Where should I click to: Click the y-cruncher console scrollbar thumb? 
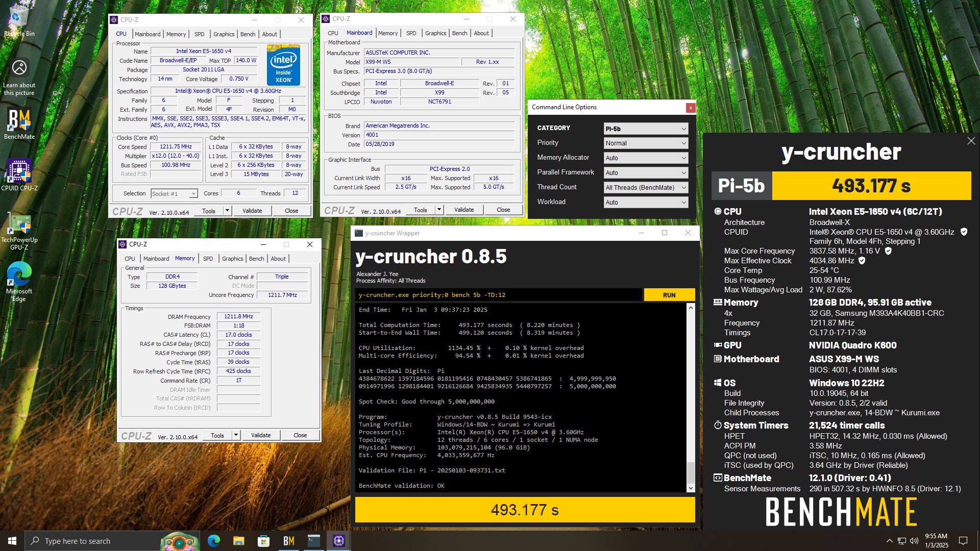(691, 472)
